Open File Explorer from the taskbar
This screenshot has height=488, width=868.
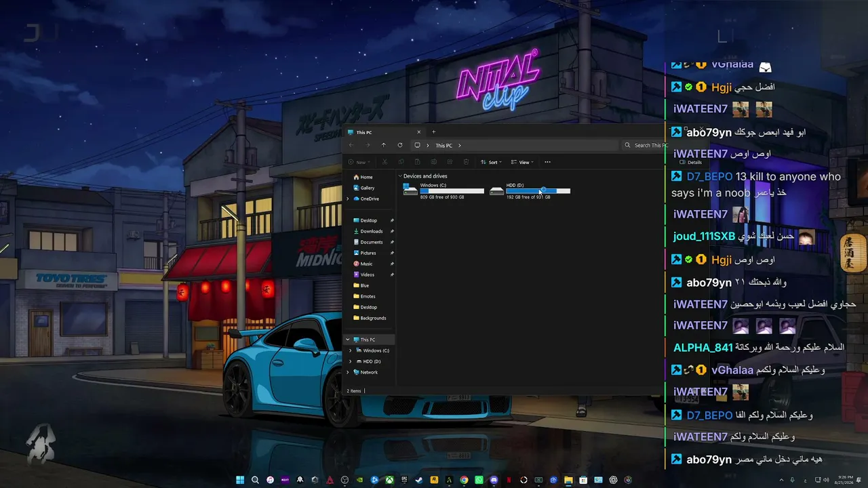568,480
